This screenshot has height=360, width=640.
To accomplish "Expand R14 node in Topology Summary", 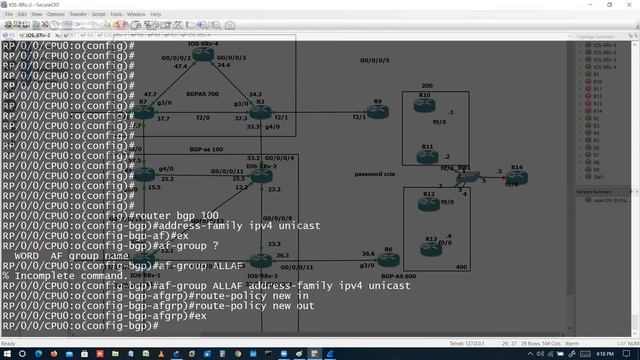I will pyautogui.click(x=580, y=111).
